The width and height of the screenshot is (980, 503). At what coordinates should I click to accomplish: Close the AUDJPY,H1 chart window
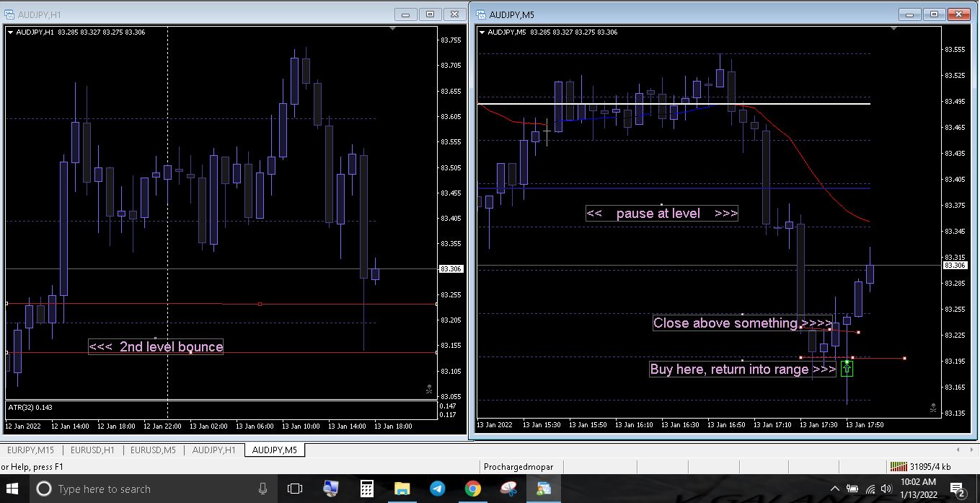pyautogui.click(x=454, y=14)
